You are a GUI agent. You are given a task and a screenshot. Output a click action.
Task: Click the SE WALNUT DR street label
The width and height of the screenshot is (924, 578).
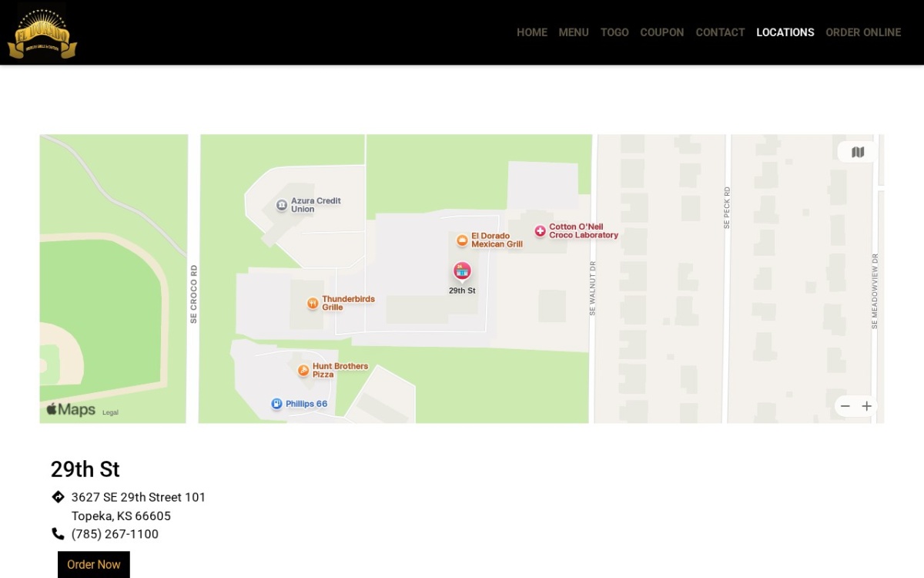(593, 288)
